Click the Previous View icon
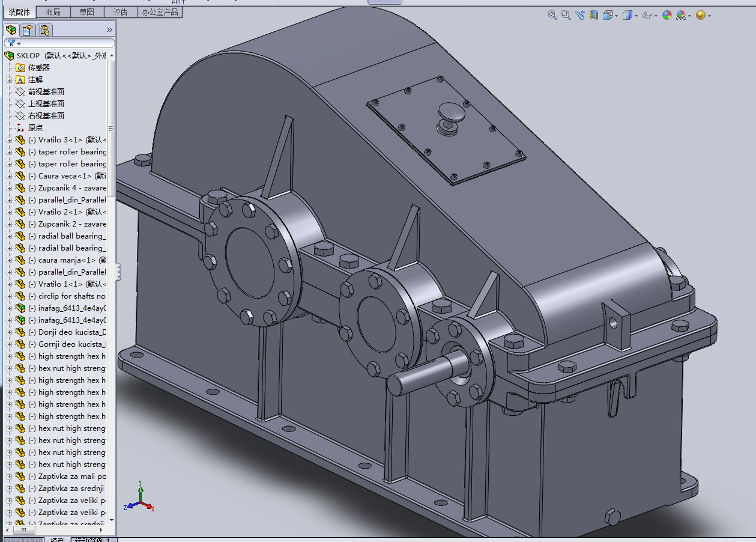The height and width of the screenshot is (542, 756). [x=579, y=15]
